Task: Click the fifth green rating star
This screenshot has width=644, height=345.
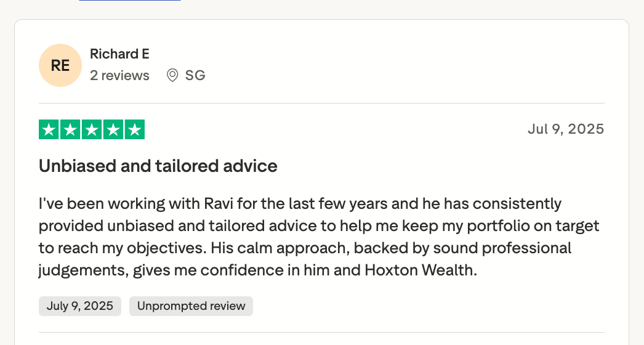Action: 135,129
